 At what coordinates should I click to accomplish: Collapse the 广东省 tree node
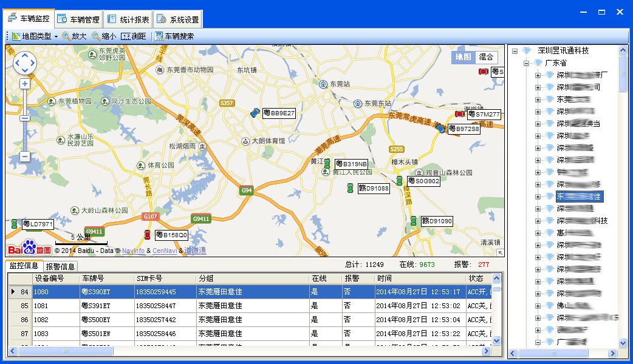point(526,63)
